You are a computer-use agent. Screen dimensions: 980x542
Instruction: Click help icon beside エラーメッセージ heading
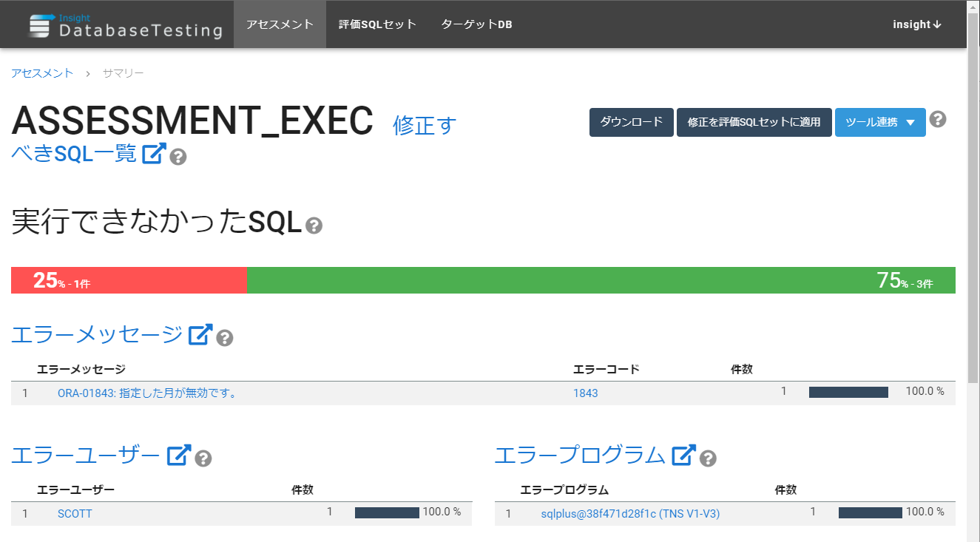225,338
